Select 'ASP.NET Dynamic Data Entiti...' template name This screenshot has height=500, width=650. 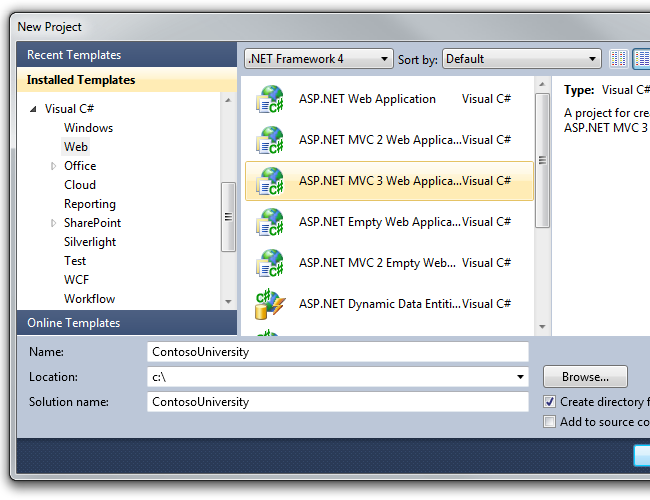point(380,304)
